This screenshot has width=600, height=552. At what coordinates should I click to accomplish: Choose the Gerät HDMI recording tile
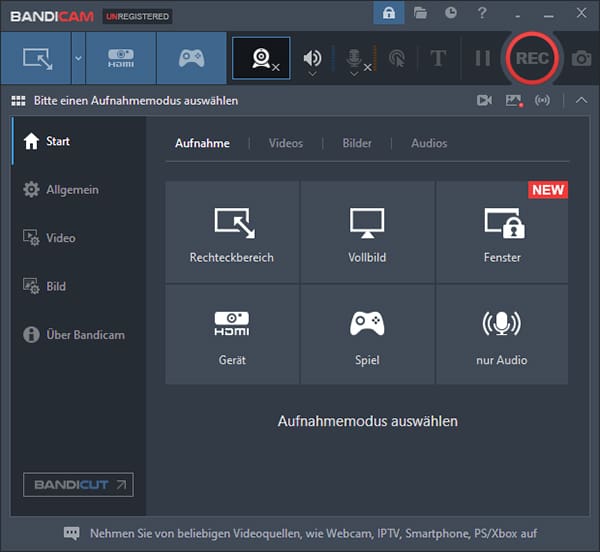pos(232,334)
